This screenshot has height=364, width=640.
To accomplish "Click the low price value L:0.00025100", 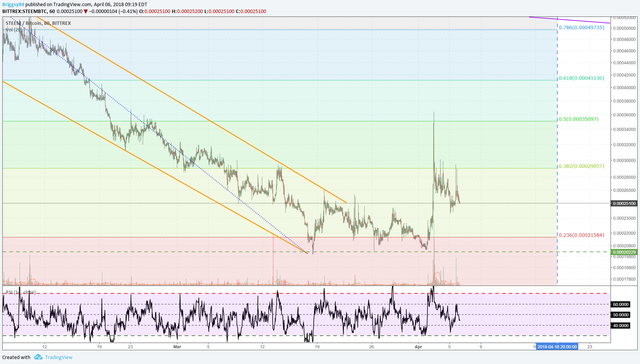I will 219,11.
